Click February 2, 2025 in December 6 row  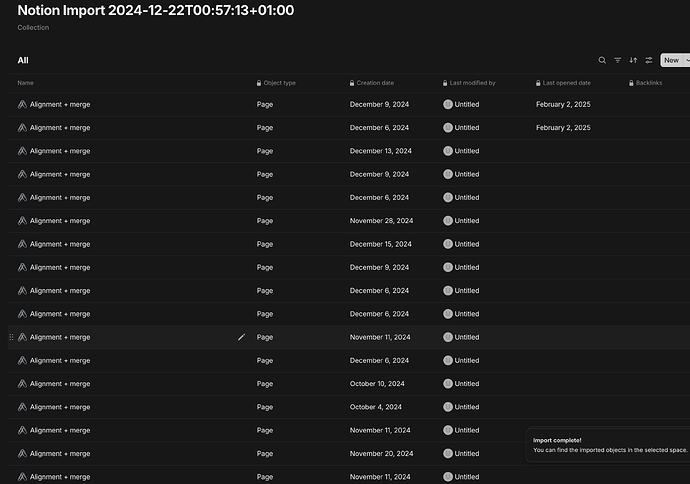click(x=563, y=128)
